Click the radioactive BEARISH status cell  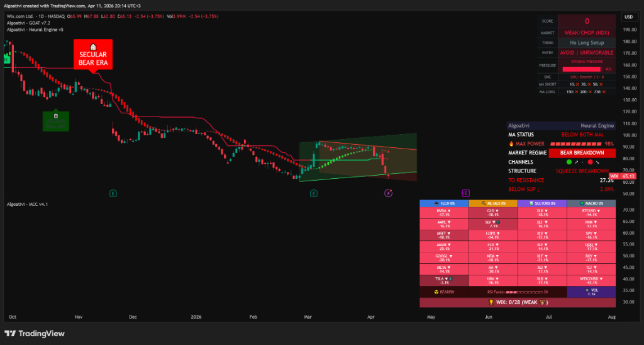pos(444,292)
